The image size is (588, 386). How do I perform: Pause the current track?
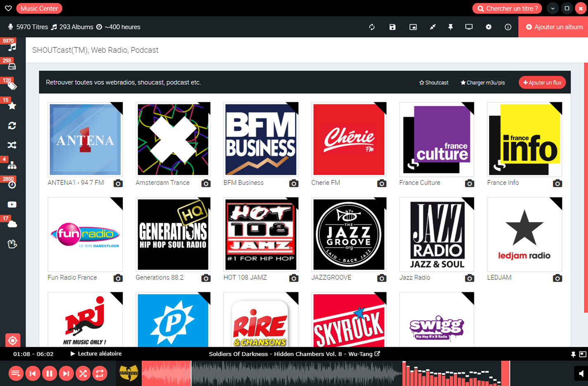click(49, 374)
